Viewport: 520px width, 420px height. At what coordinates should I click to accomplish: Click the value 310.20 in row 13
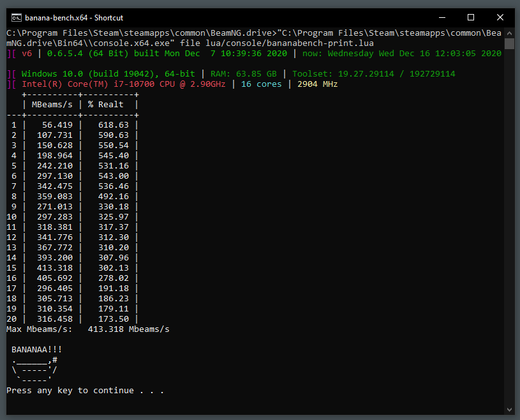coord(114,248)
